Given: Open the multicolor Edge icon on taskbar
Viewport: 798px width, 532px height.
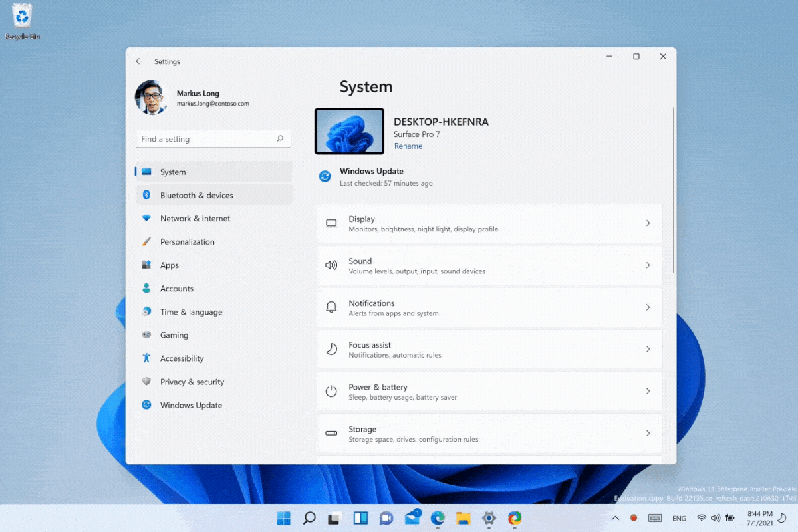Looking at the screenshot, I should coord(515,518).
